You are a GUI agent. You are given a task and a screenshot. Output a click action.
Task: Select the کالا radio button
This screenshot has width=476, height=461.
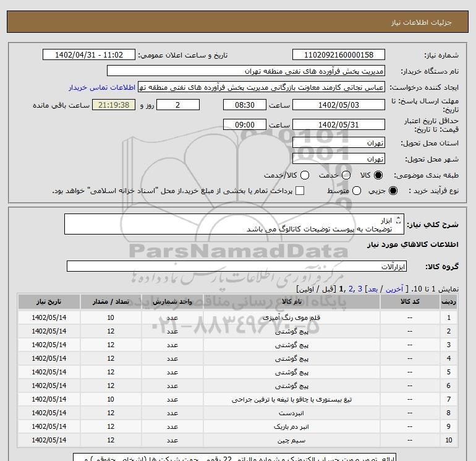(378, 175)
